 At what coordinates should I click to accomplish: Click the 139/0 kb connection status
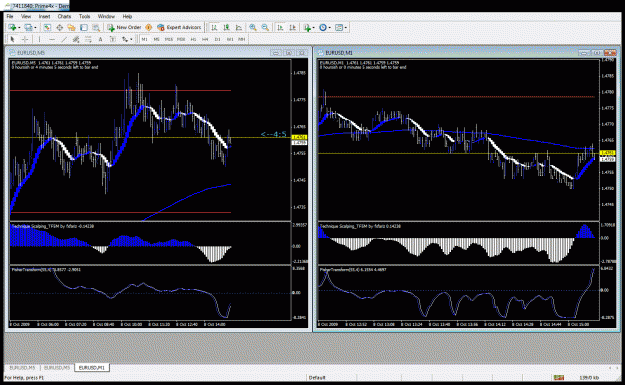click(x=588, y=377)
